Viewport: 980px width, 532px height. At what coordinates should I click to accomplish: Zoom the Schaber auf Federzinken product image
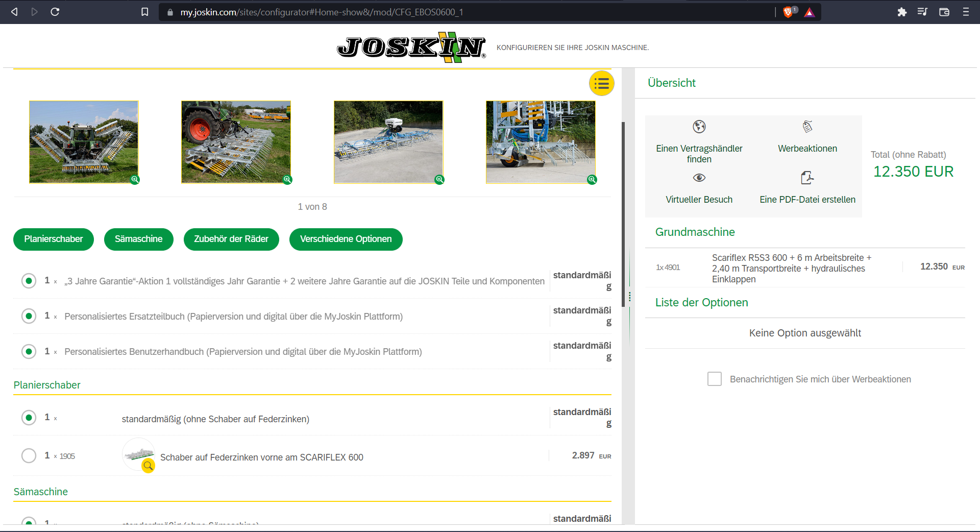point(148,466)
